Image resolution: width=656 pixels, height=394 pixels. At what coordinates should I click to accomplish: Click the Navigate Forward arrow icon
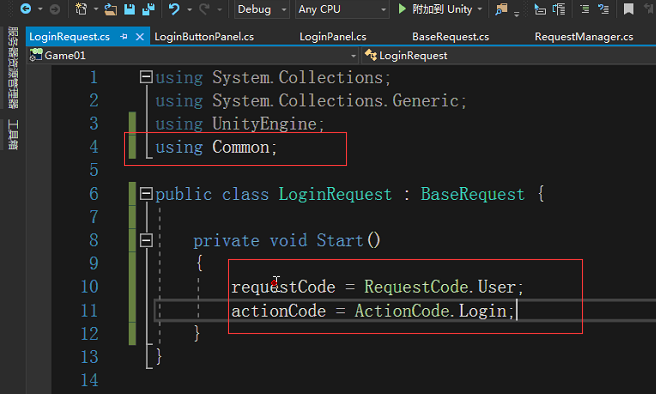coord(55,9)
